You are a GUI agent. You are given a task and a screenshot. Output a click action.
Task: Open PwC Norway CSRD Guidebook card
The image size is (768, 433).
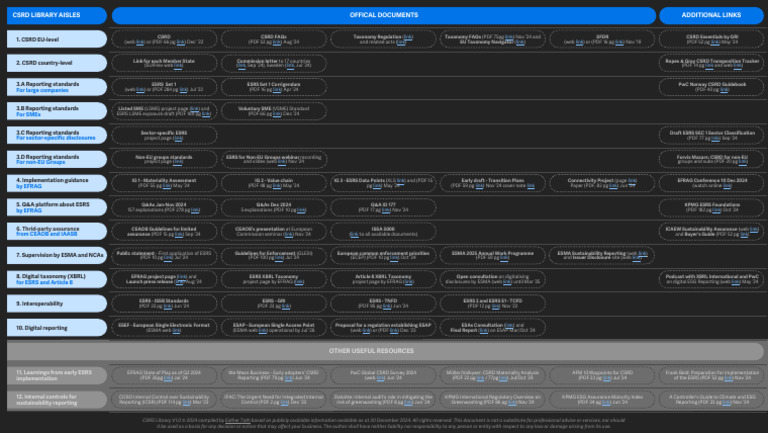tap(711, 87)
